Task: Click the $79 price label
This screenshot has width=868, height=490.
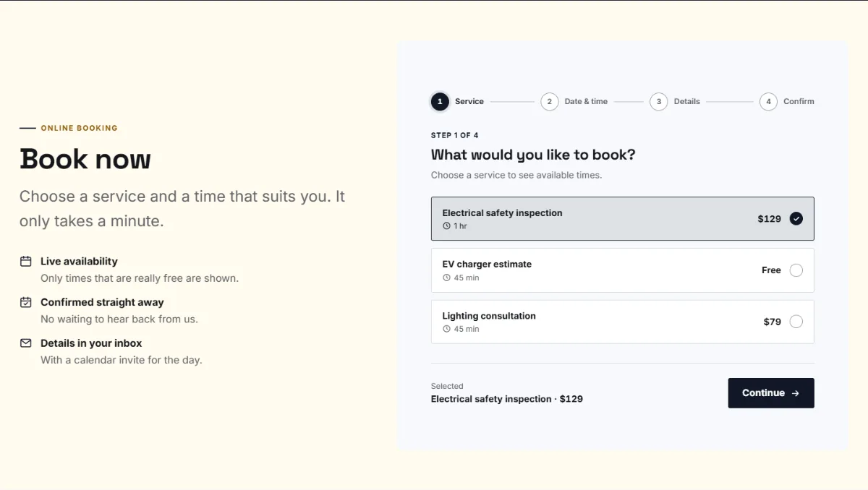Action: pos(772,322)
